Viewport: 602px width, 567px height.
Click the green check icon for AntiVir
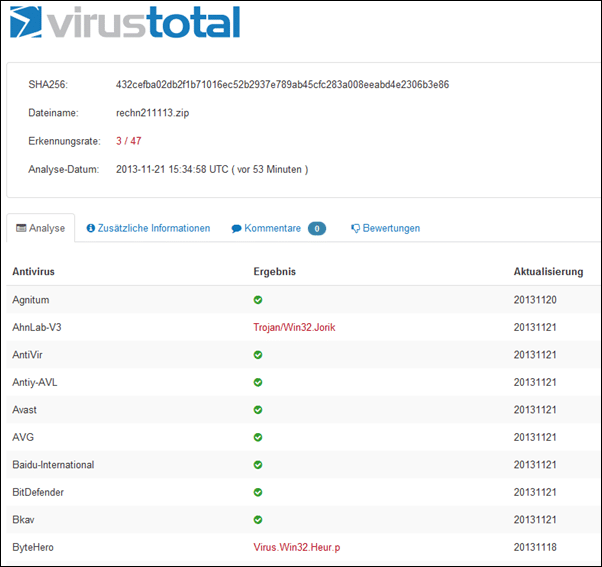pos(258,355)
